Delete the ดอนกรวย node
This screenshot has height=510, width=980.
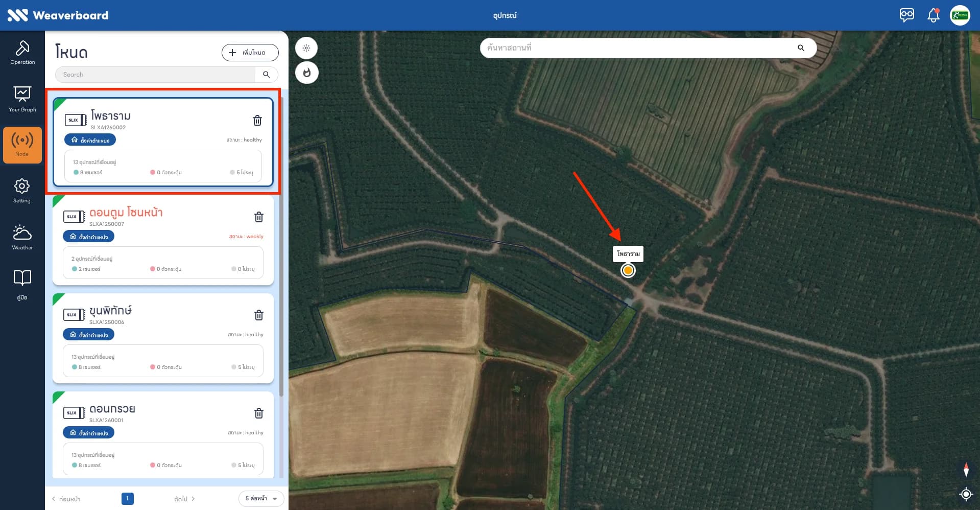(x=259, y=413)
